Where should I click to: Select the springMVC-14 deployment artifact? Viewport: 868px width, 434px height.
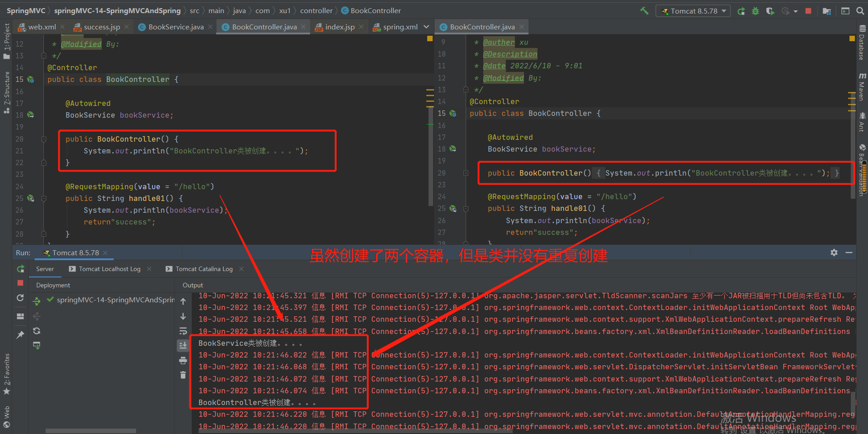[x=111, y=300]
